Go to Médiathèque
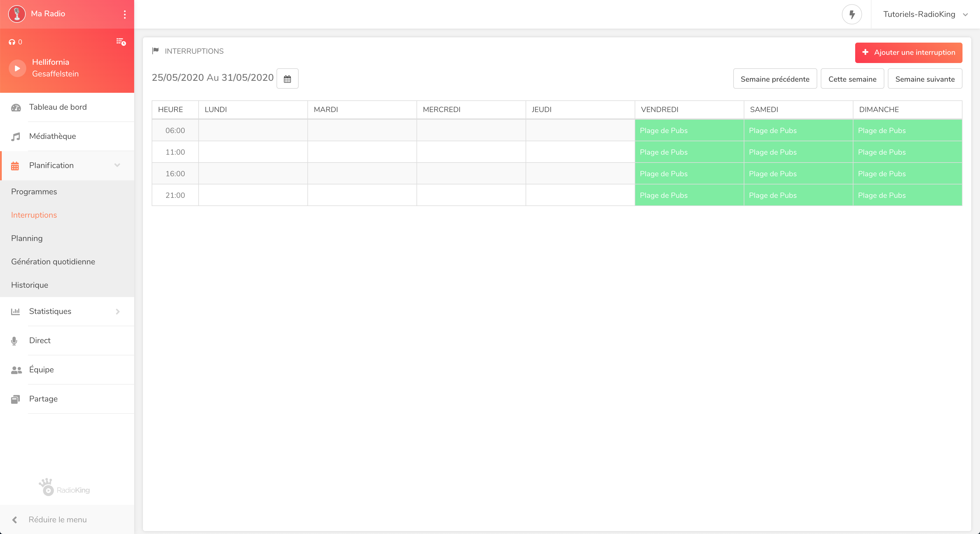Screen dimensions: 980x534 pos(67,136)
